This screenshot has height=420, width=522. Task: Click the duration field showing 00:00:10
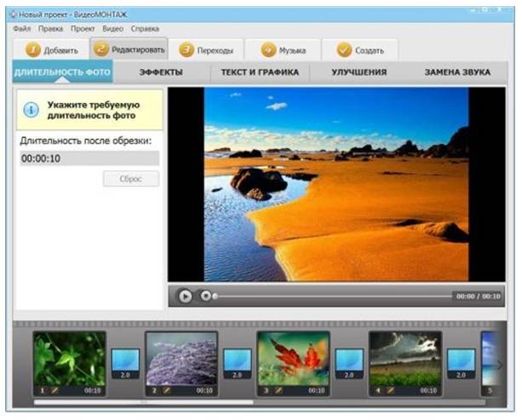click(x=89, y=158)
